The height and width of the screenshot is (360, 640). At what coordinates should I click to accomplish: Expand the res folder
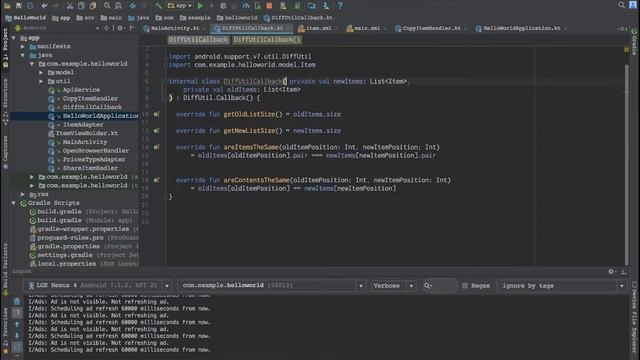click(x=23, y=194)
